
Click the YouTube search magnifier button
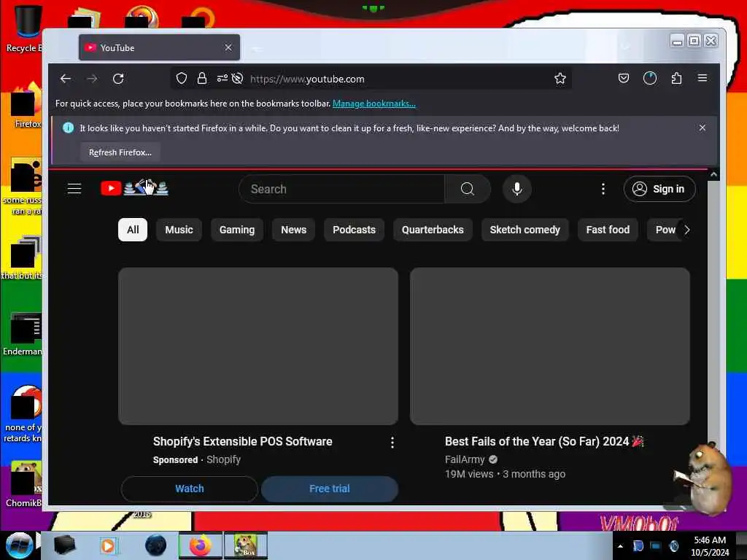tap(468, 189)
